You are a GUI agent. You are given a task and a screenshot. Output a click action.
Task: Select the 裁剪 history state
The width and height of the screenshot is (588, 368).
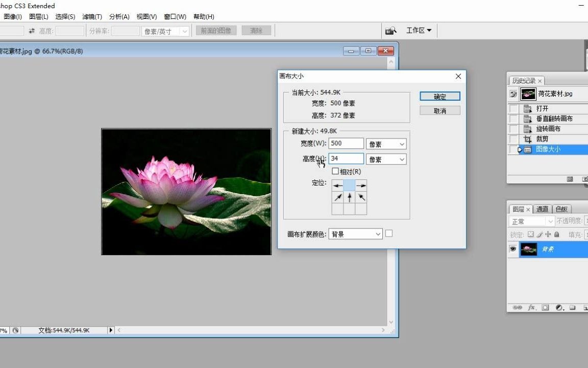[x=542, y=139]
